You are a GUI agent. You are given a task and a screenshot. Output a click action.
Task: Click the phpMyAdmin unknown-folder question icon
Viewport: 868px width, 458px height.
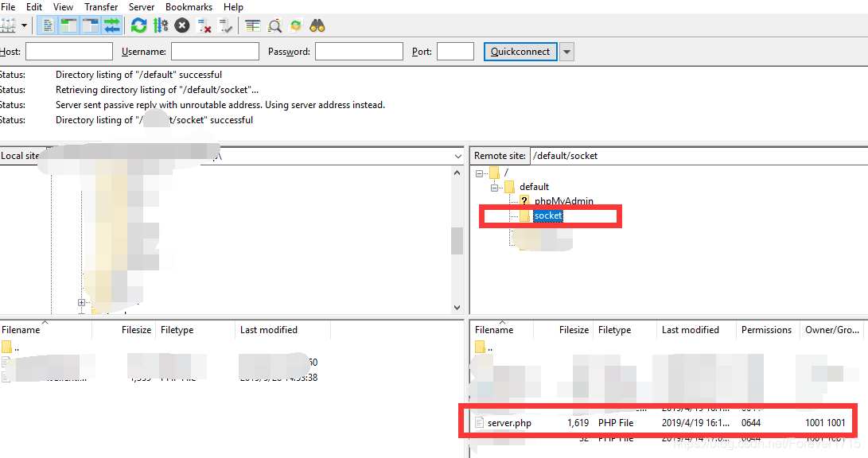pos(525,201)
